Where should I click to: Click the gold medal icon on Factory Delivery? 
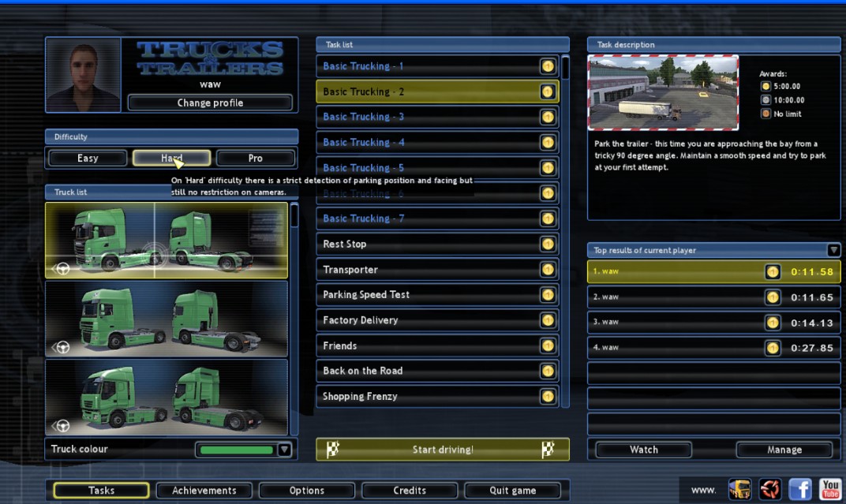click(x=548, y=320)
